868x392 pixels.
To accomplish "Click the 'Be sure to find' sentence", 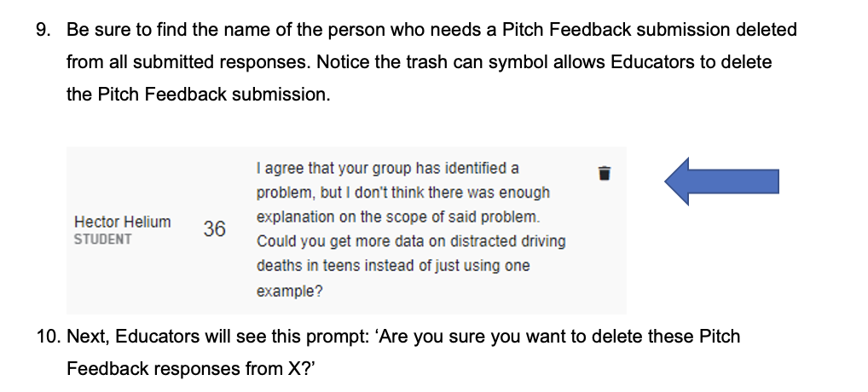I will [x=256, y=31].
